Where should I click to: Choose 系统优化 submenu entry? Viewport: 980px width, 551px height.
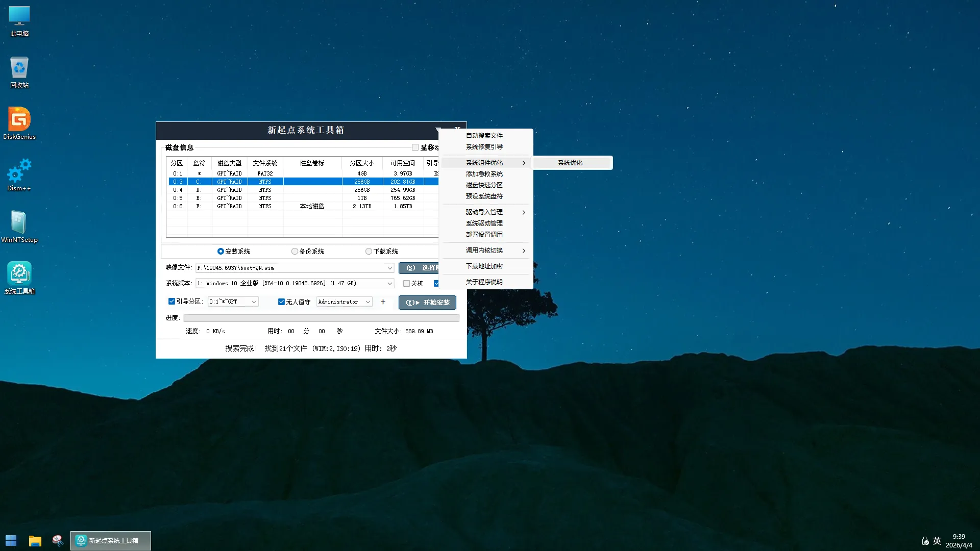pos(570,163)
